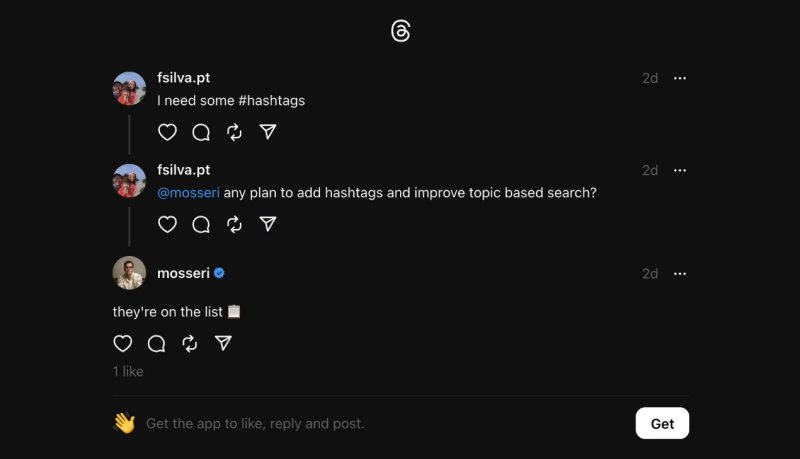Like fsilva.pt's post mentioning @mosseri
Viewport: 800px width, 459px height.
[x=168, y=224]
